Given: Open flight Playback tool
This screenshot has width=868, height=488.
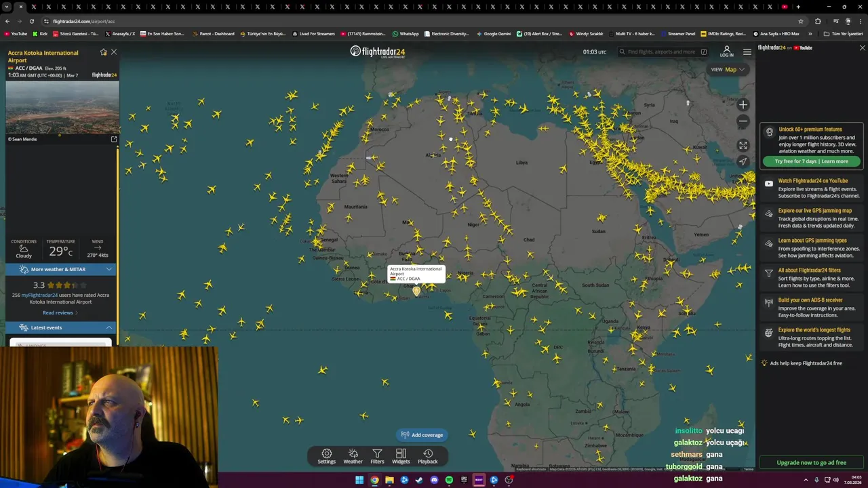Looking at the screenshot, I should point(427,456).
